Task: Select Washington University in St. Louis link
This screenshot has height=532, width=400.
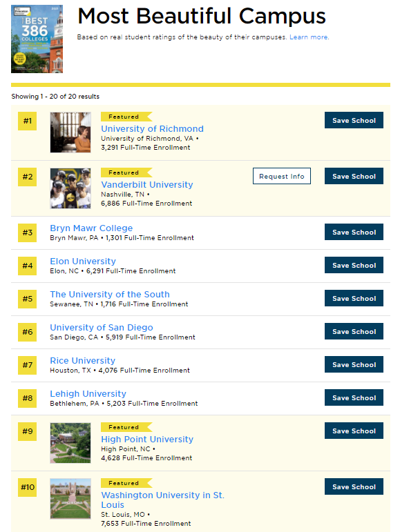Action: [162, 500]
